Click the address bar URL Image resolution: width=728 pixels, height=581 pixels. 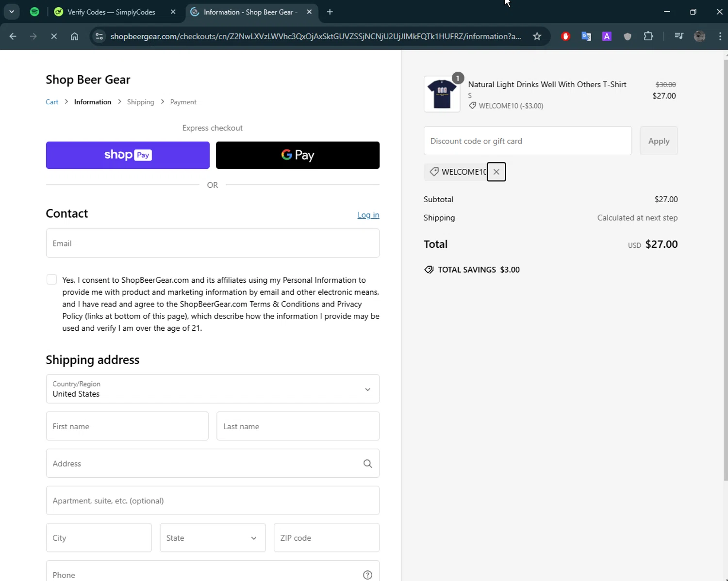point(315,36)
